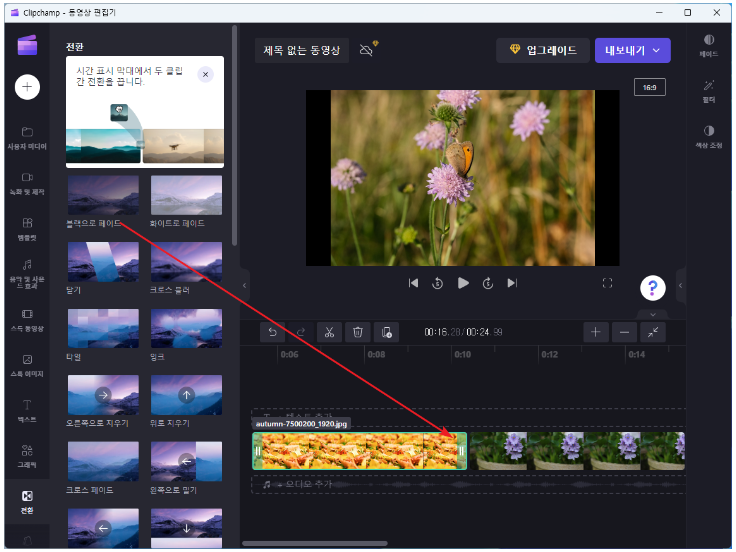Select the 전환 transitions sidebar tab
736x552 pixels.
pos(27,502)
